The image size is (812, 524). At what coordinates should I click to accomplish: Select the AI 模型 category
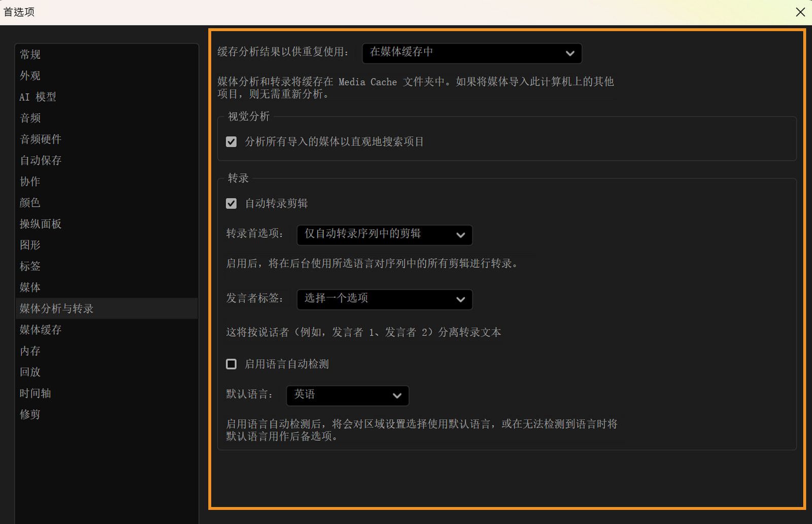pos(38,97)
